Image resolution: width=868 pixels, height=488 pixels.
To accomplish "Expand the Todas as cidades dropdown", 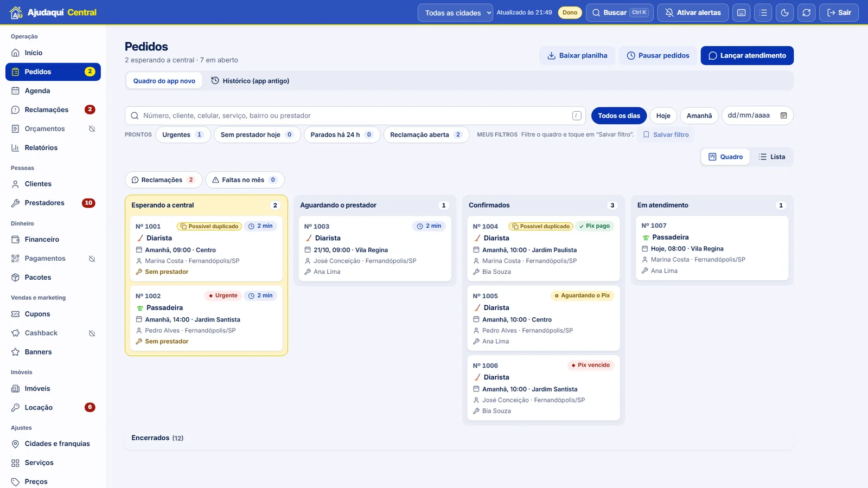I will [455, 12].
